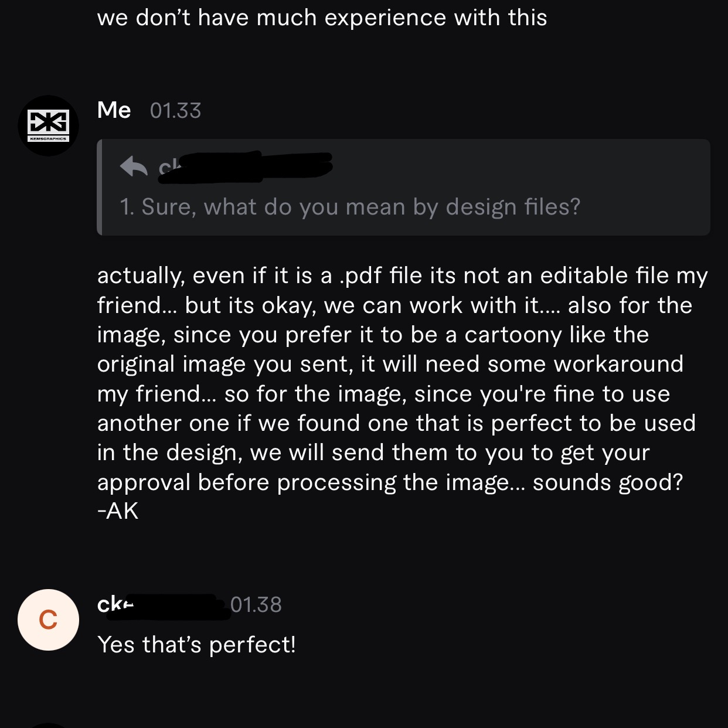Tap the "we don't have much experience" message
This screenshot has width=728, height=728.
pos(322,18)
